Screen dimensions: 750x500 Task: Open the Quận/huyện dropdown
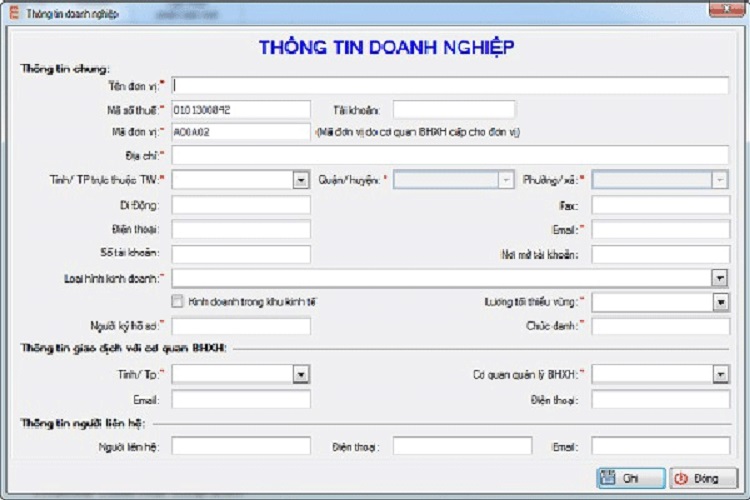pos(506,180)
